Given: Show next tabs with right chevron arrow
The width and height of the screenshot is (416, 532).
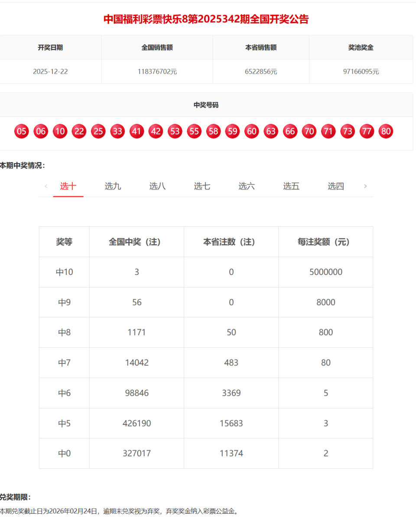Looking at the screenshot, I should pos(365,186).
